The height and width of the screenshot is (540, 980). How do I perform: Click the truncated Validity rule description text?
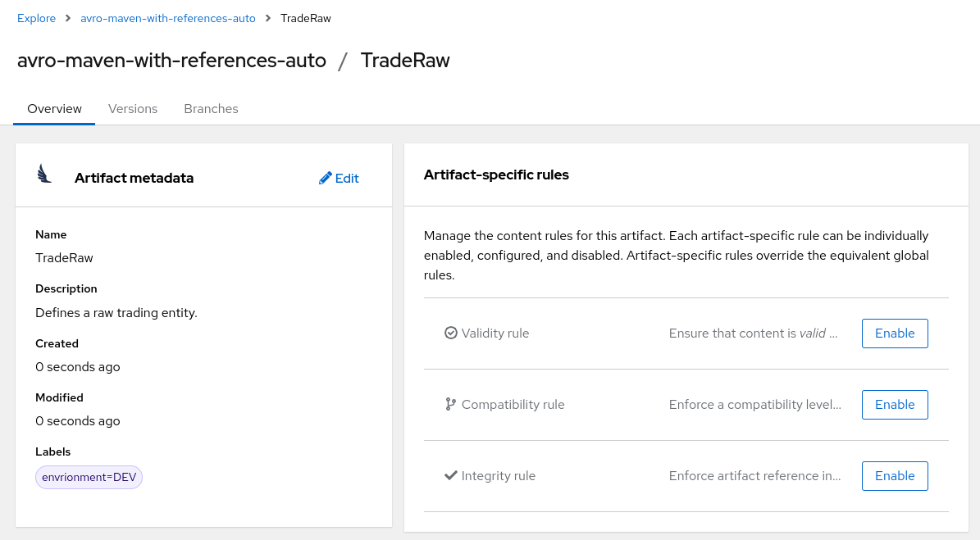pos(754,333)
